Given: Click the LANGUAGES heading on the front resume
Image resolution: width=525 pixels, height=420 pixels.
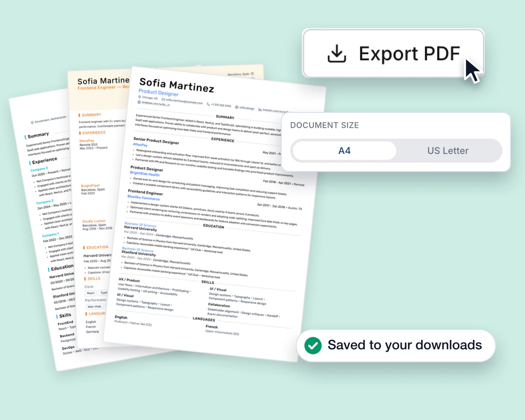Looking at the screenshot, I should [203, 319].
